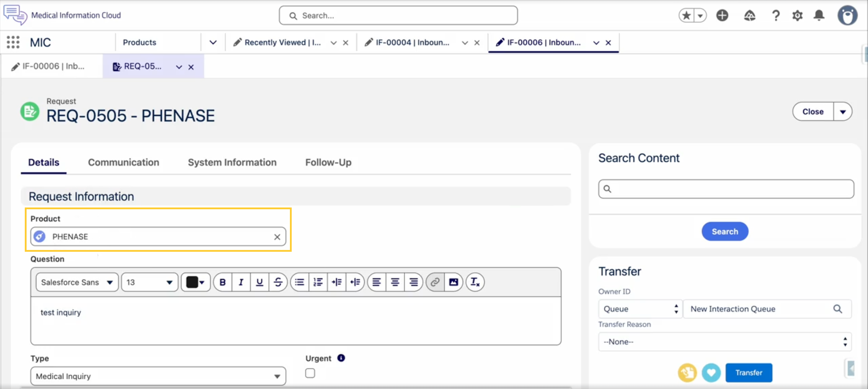868x389 pixels.
Task: Apply italic formatting in Question editor
Action: [x=241, y=282]
